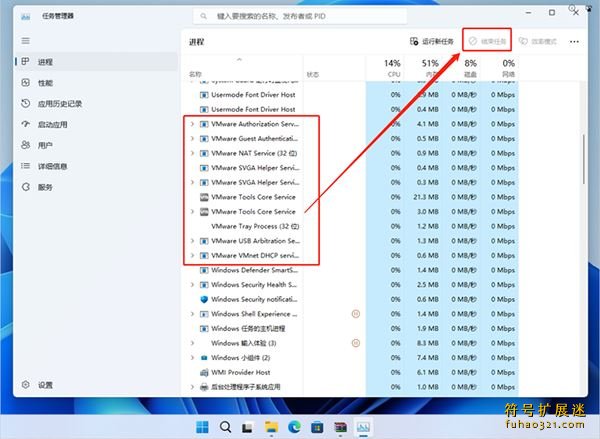Expand VMware VMnet DHCP service row
600x439 pixels.
point(192,255)
